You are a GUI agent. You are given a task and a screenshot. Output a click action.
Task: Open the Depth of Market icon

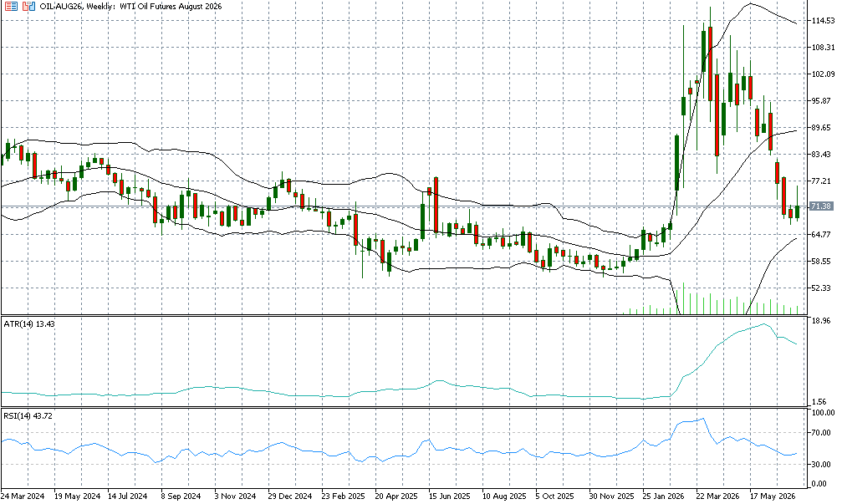click(x=11, y=7)
